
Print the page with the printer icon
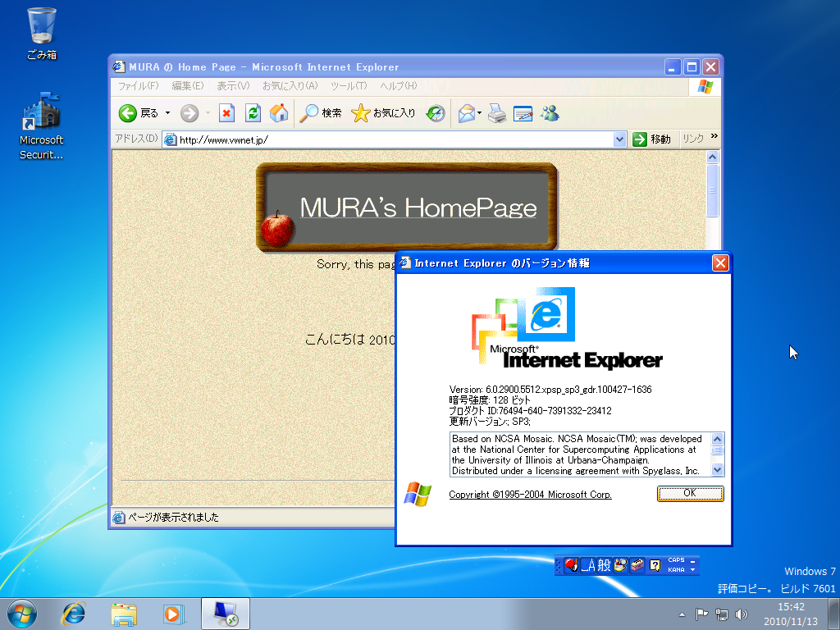[497, 113]
